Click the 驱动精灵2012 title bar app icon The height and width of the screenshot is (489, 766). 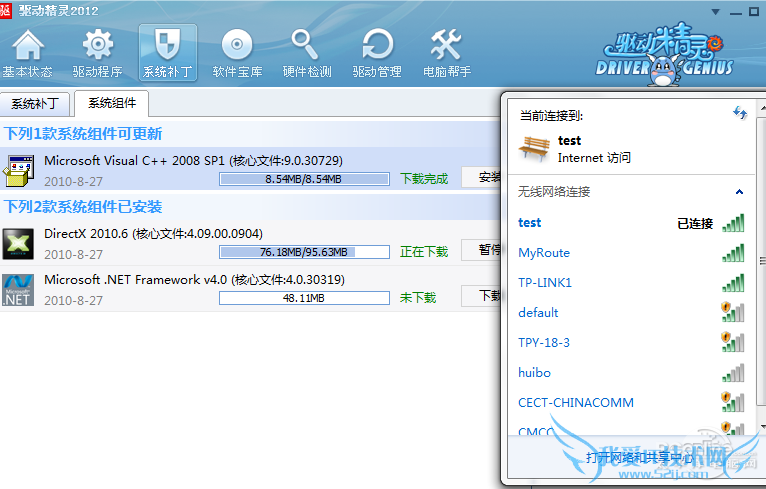point(5,10)
